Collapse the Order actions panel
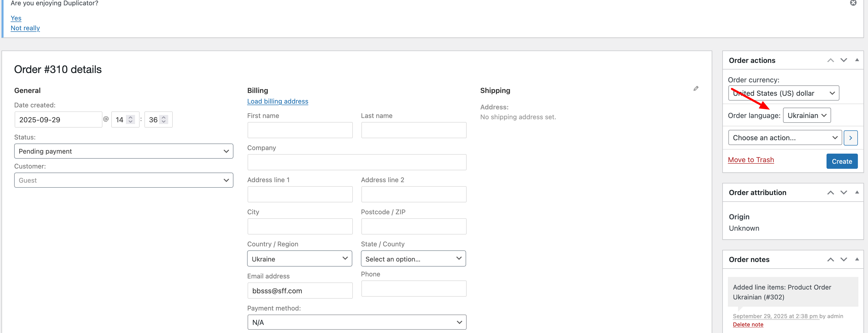Viewport: 868px width, 333px height. point(857,60)
